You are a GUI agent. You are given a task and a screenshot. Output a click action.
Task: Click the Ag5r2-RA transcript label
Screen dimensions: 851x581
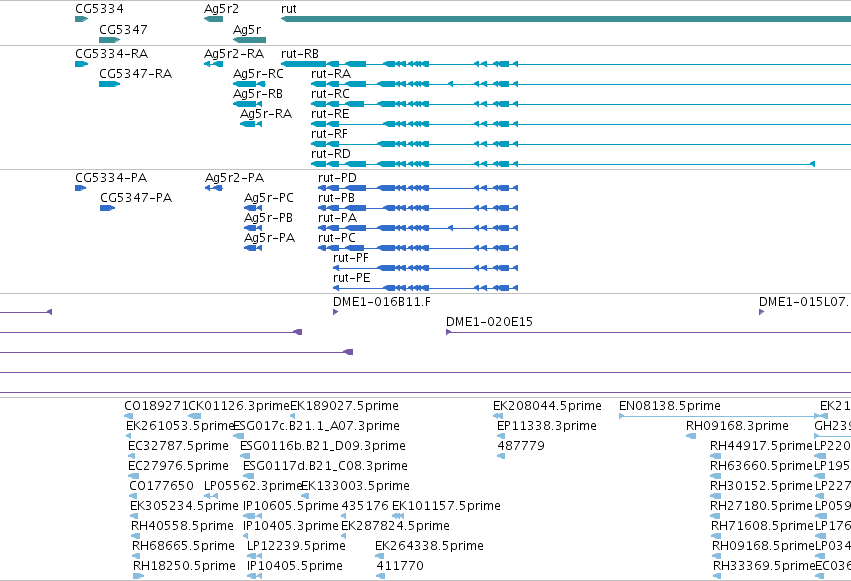[x=234, y=54]
